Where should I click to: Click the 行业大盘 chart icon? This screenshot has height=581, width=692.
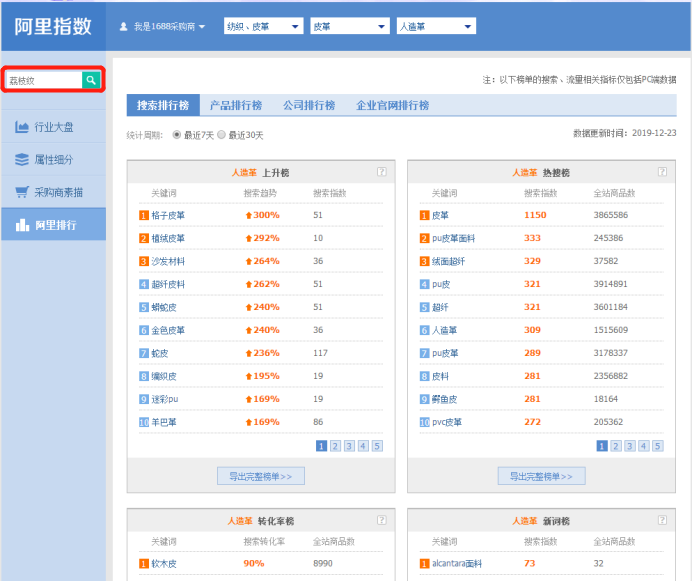[22, 127]
